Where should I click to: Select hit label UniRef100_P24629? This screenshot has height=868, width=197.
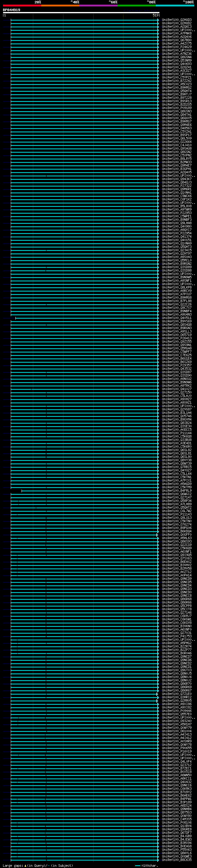tap(177, 47)
